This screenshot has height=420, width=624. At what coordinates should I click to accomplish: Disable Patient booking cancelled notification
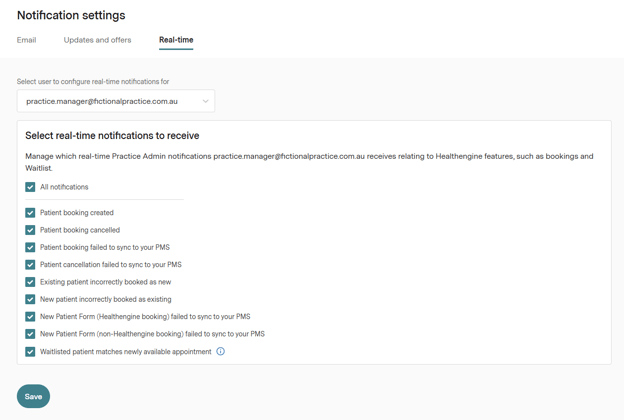click(x=30, y=230)
